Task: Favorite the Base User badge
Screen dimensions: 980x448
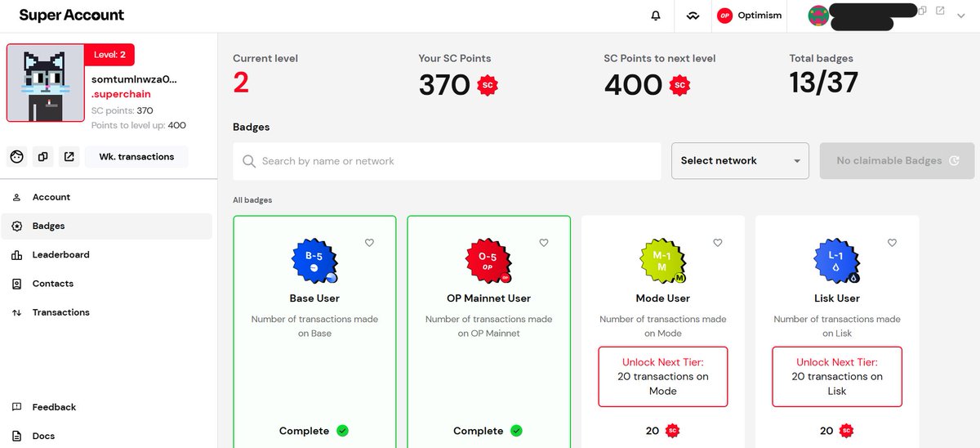Action: tap(369, 243)
